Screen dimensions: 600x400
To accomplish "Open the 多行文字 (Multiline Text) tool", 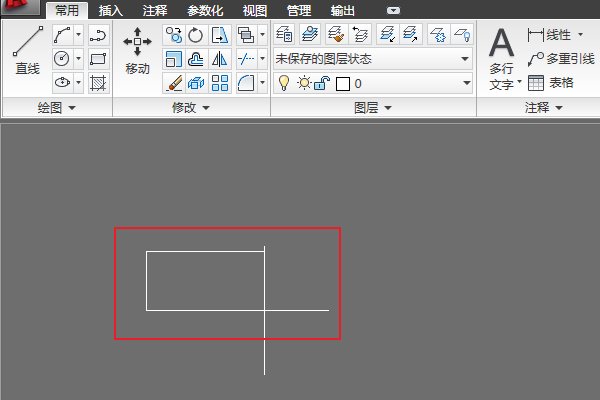I will coord(502,55).
